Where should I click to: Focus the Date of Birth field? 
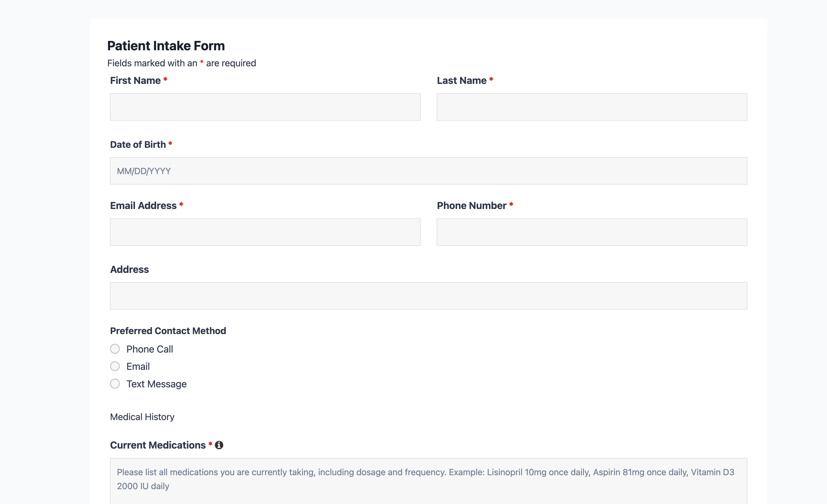pyautogui.click(x=428, y=171)
